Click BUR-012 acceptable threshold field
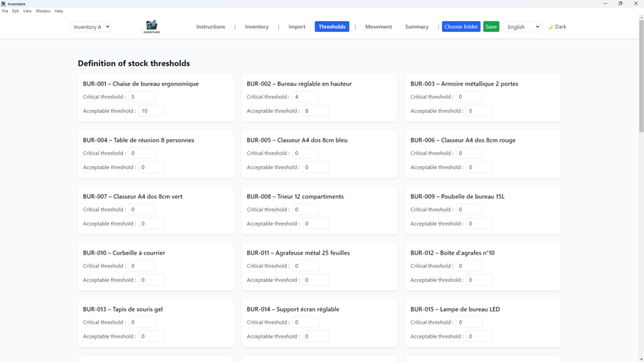 coord(479,280)
